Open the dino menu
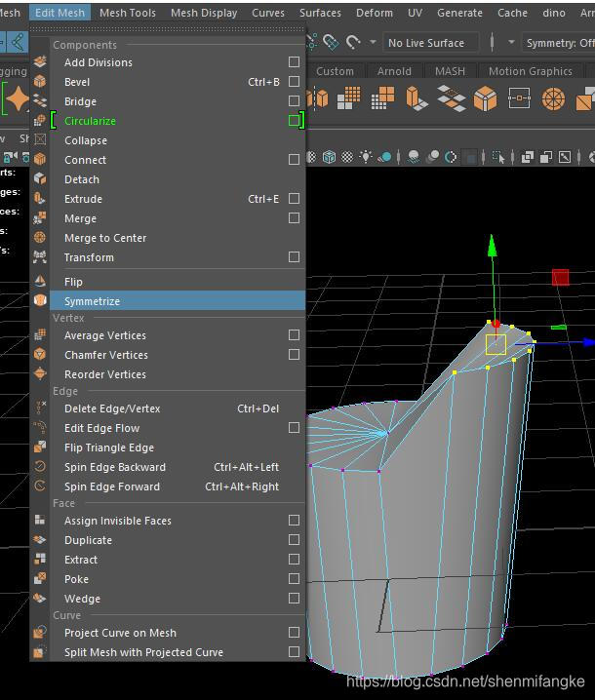Screen dimensions: 595x700 click(x=553, y=13)
